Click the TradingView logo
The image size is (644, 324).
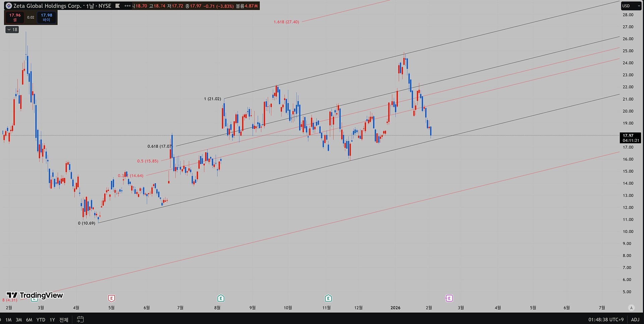[35, 295]
